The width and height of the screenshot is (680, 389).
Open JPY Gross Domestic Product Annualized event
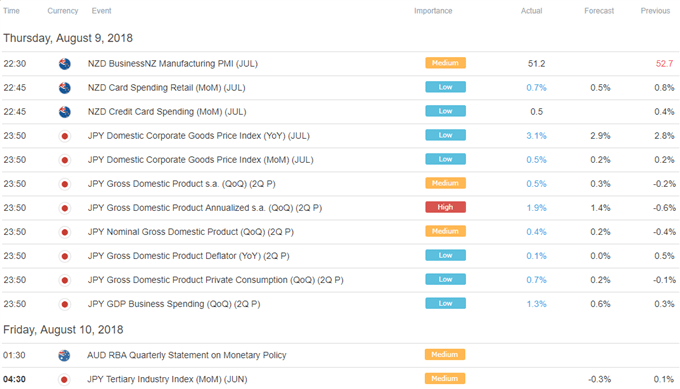click(205, 208)
